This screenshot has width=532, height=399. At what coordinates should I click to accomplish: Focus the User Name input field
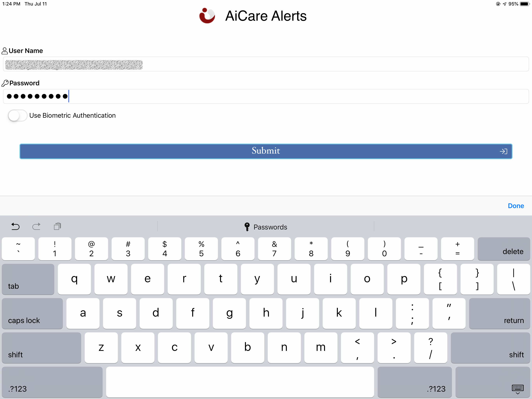point(266,64)
